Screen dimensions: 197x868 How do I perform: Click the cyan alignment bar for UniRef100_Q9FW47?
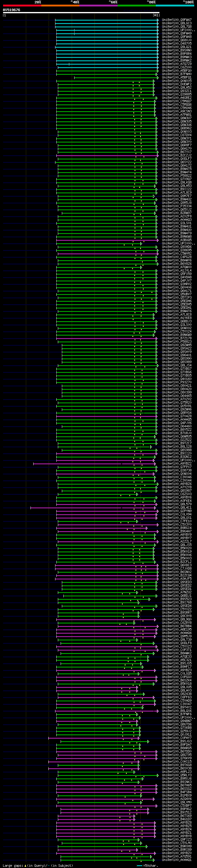[x=107, y=20]
